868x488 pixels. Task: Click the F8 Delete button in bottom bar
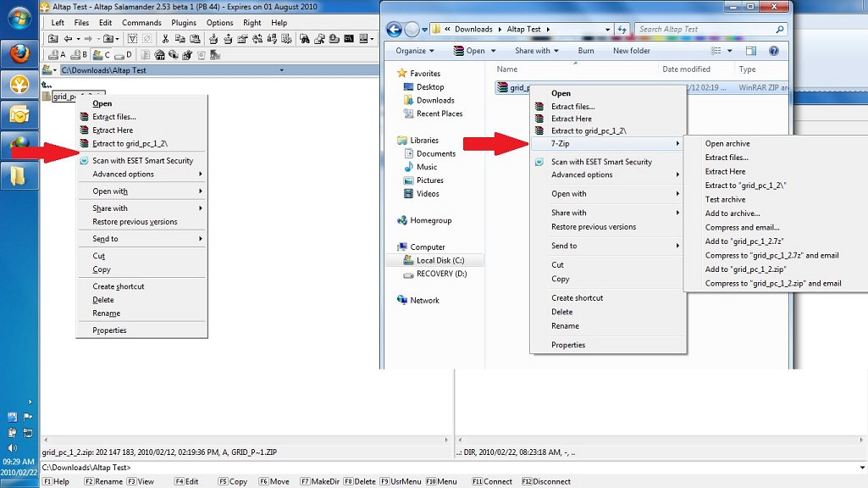click(x=360, y=481)
